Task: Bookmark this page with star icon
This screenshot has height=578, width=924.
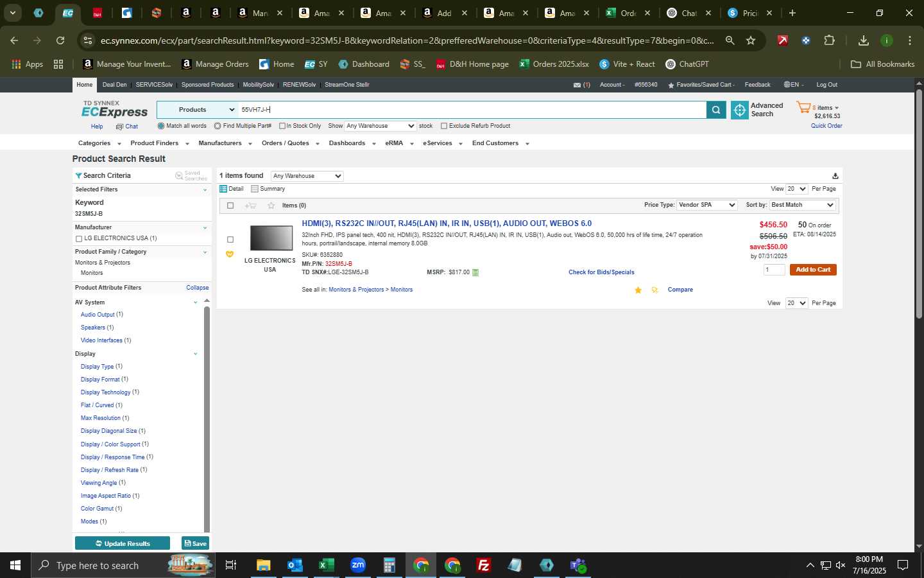Action: [x=751, y=40]
